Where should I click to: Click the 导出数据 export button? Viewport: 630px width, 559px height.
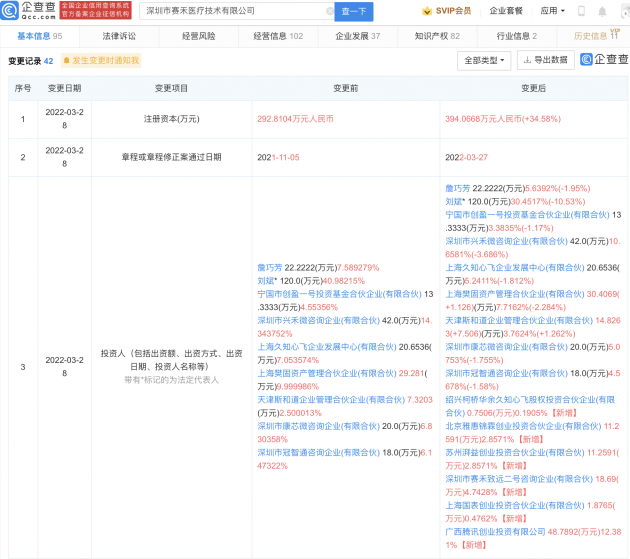tap(545, 60)
